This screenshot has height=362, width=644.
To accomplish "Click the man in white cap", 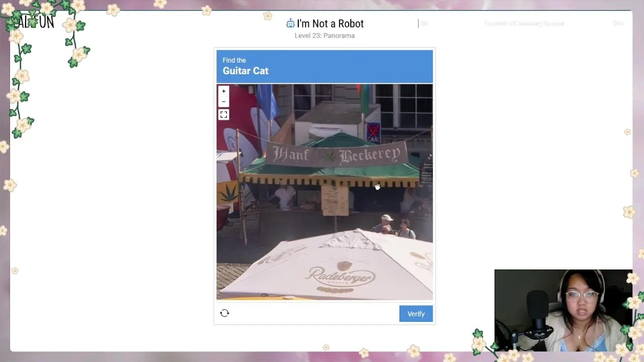I will (x=386, y=224).
